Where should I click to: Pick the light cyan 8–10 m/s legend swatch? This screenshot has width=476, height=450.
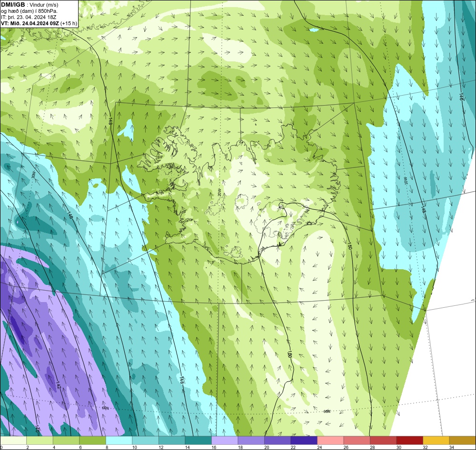click(x=119, y=440)
